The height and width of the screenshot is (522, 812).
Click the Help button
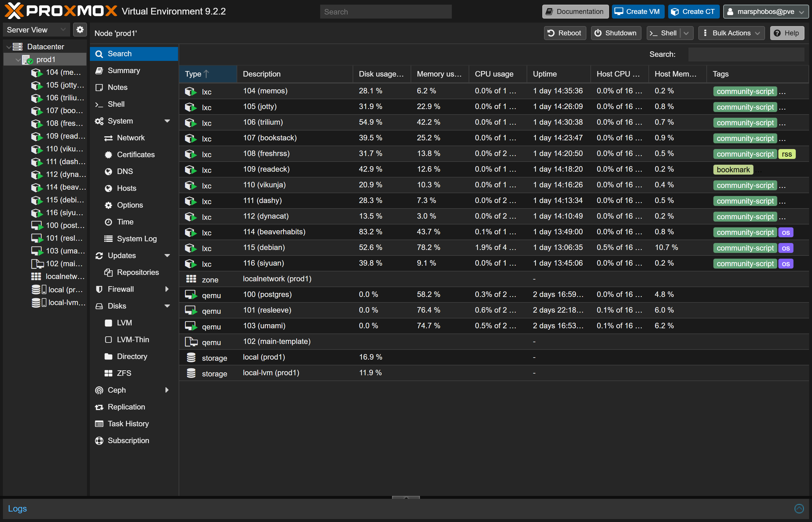[x=787, y=33]
